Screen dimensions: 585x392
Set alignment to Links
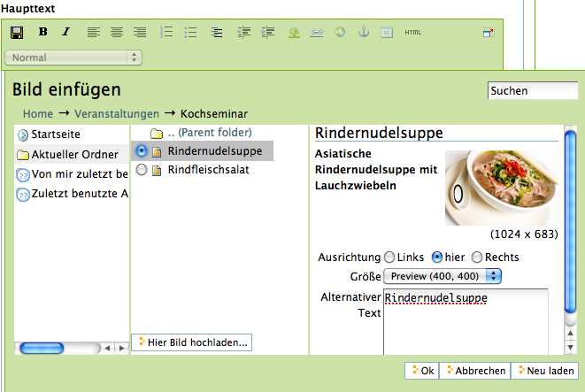point(389,257)
